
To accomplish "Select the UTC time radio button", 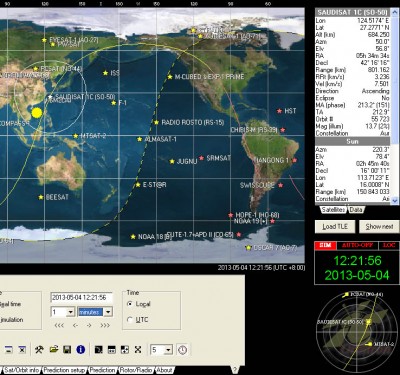I will 130,319.
